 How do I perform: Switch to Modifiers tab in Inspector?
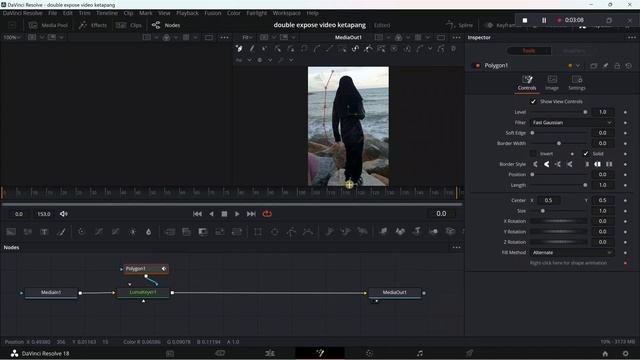click(573, 51)
